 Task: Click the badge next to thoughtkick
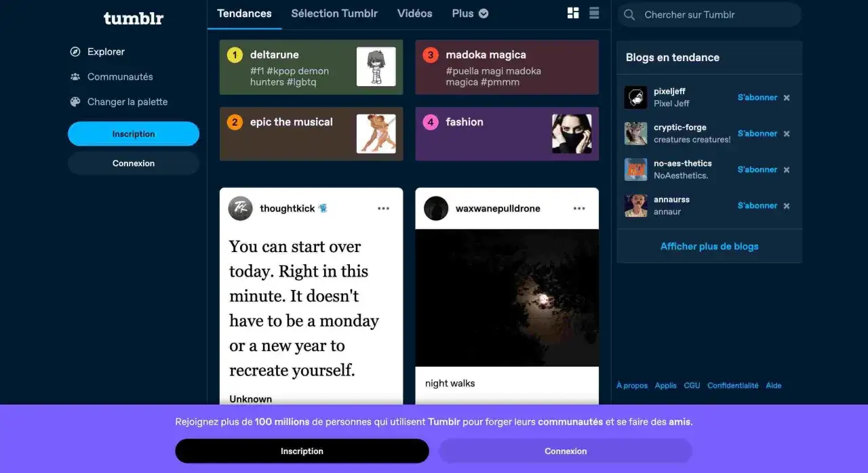323,209
